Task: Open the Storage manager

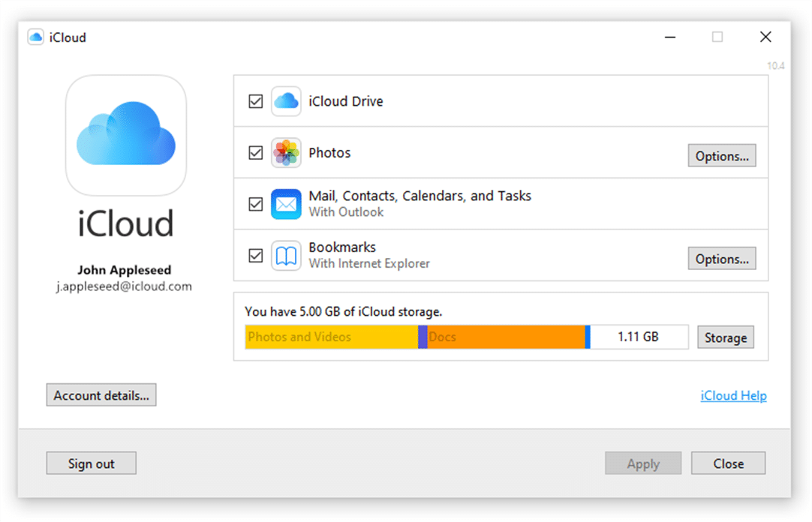Action: click(725, 337)
